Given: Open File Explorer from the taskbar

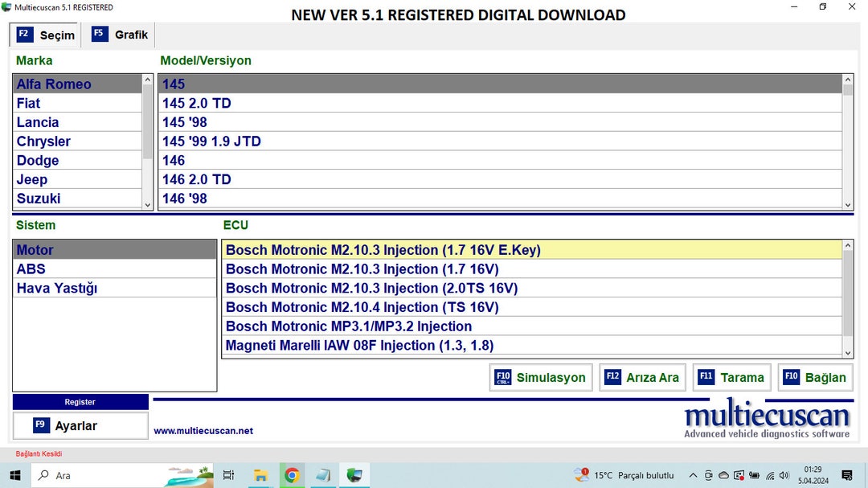Looking at the screenshot, I should 260,475.
